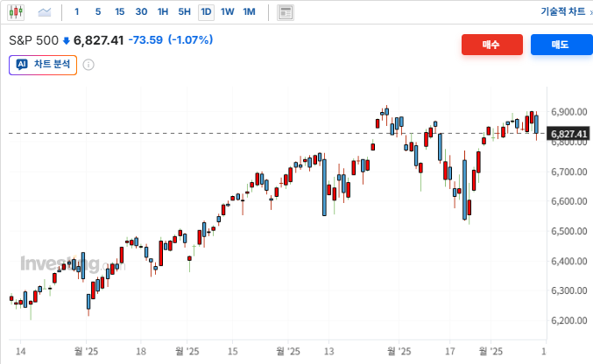Open the 기술적 차트 link
Image resolution: width=593 pixels, height=364 pixels.
point(563,11)
